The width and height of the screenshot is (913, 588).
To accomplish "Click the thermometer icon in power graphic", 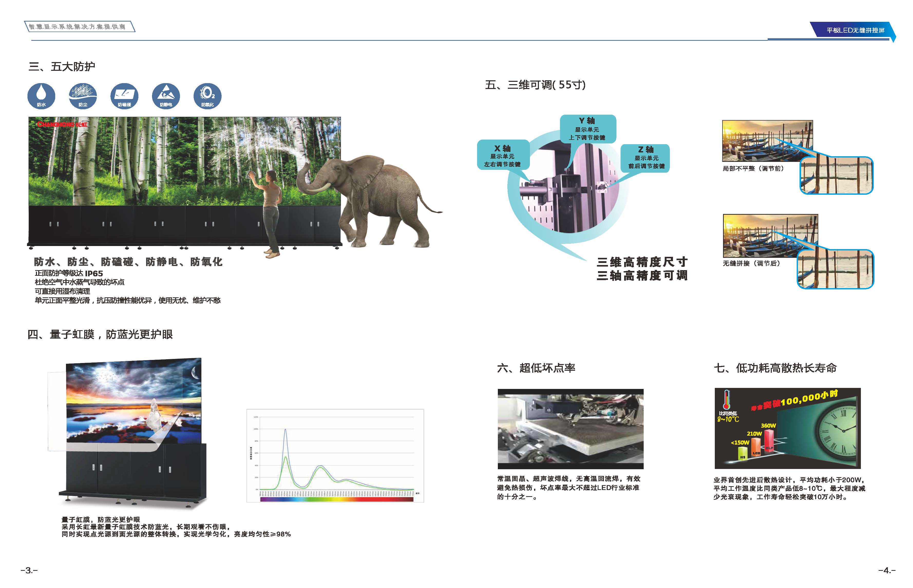I will [x=727, y=400].
